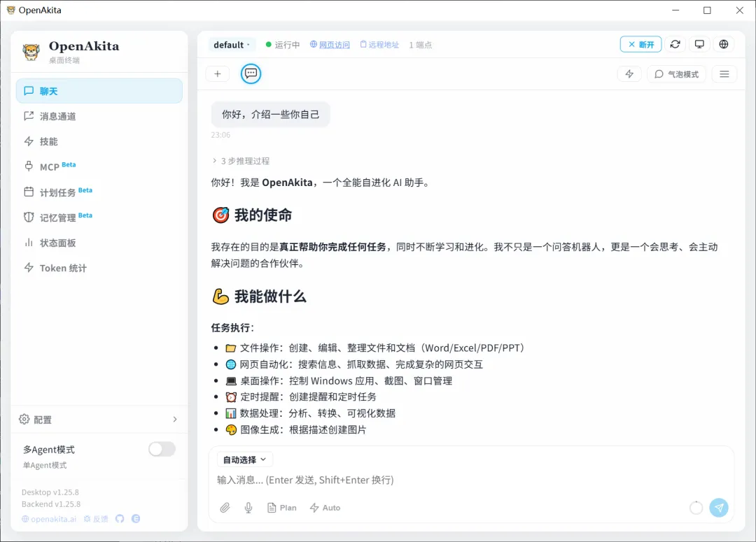Toggle Auto mode
Viewport: 756px width, 542px height.
tap(325, 507)
